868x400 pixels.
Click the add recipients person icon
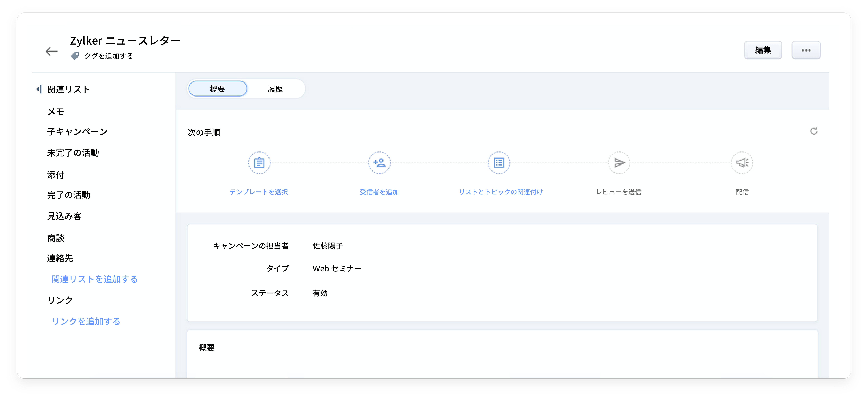pyautogui.click(x=379, y=163)
